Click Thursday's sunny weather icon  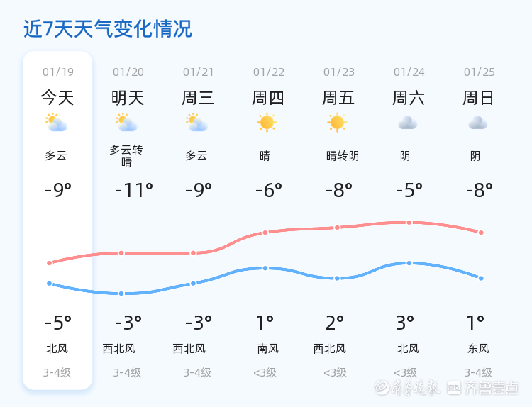pyautogui.click(x=267, y=123)
